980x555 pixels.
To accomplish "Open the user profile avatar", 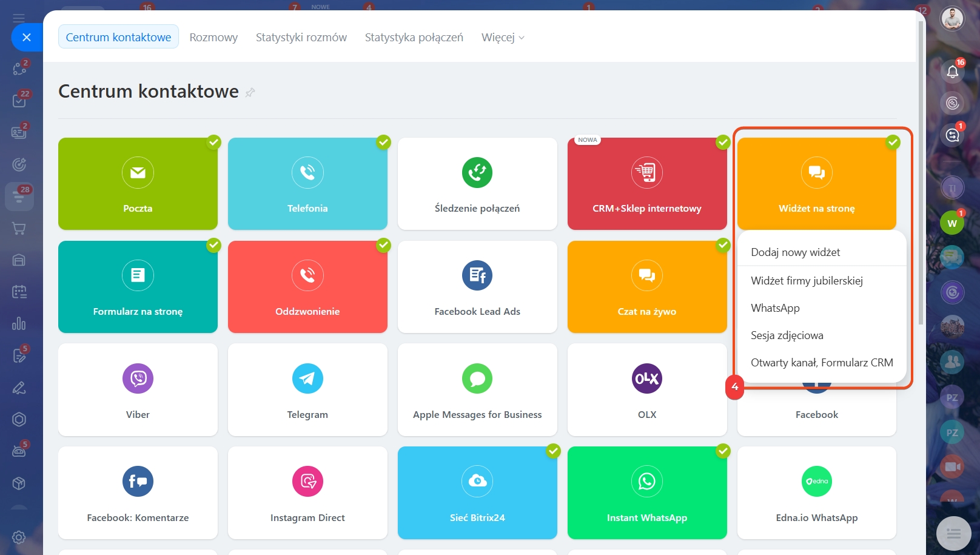I will [952, 19].
